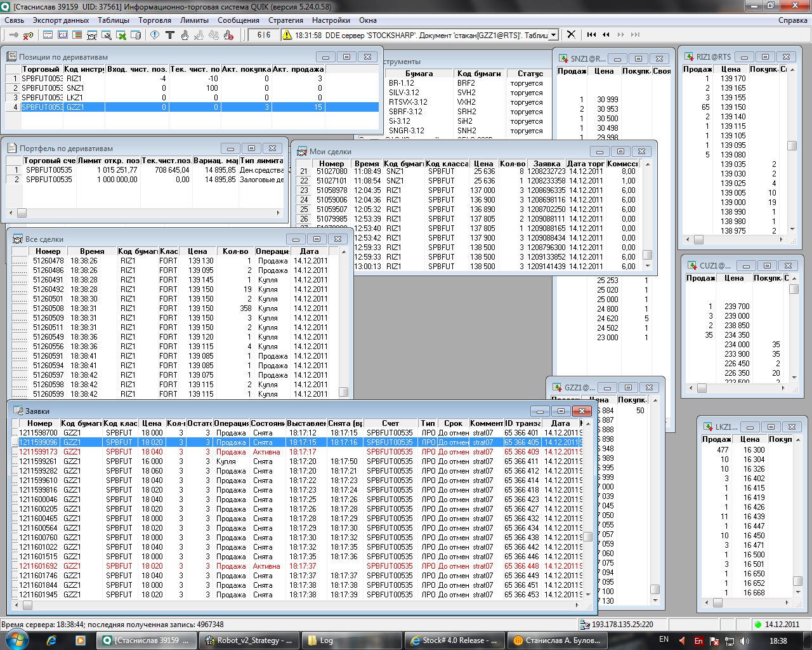Open the Торговля menu
This screenshot has height=650, width=812.
click(155, 20)
